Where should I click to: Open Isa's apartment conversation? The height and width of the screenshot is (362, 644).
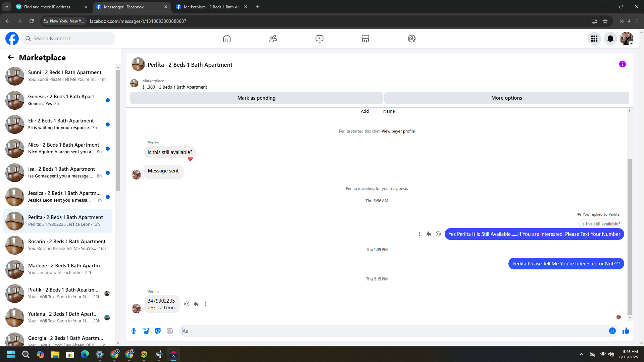(x=57, y=172)
